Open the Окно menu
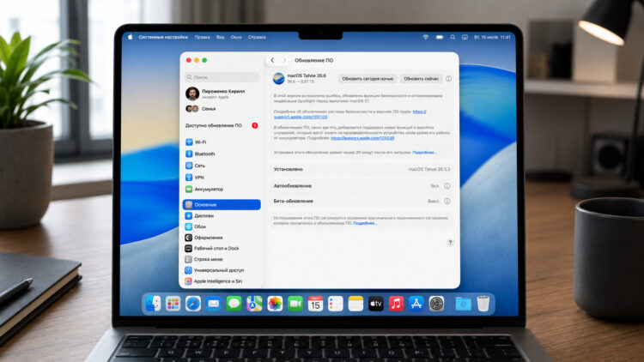The image size is (644, 362). [236, 37]
